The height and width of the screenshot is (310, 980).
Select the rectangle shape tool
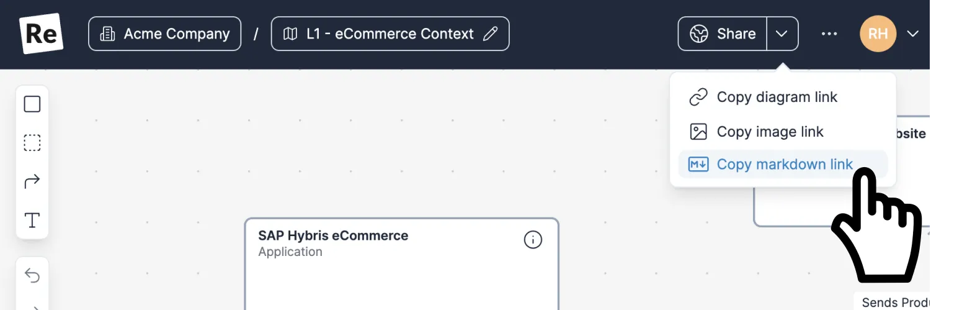(32, 104)
